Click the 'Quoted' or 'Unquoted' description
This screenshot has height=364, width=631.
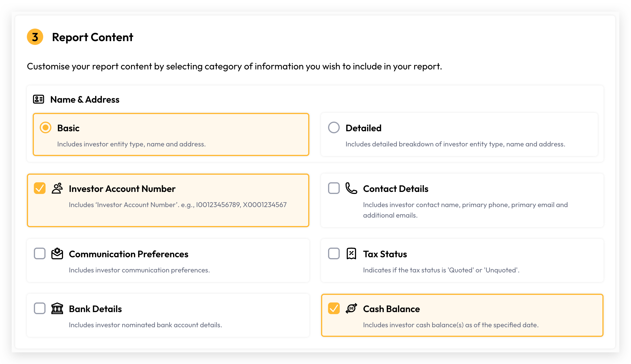[441, 270]
